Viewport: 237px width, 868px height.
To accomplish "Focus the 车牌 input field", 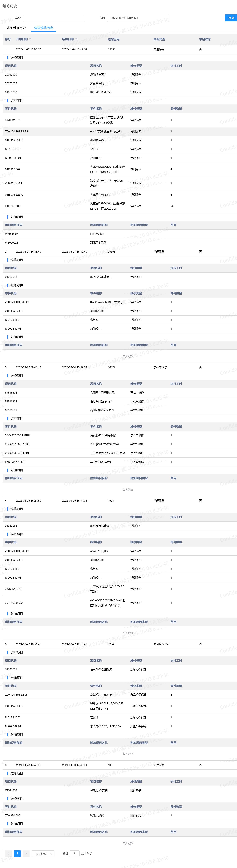I will 54,18.
